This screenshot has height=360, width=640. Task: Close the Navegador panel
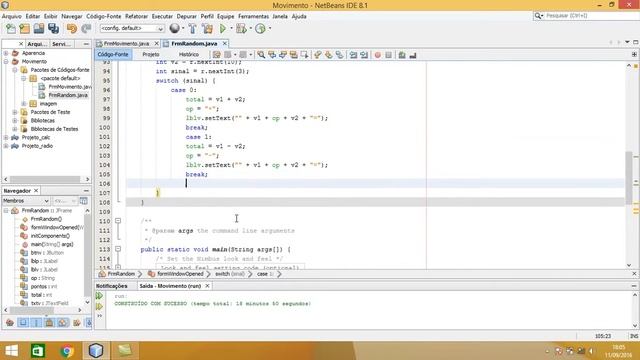click(36, 191)
